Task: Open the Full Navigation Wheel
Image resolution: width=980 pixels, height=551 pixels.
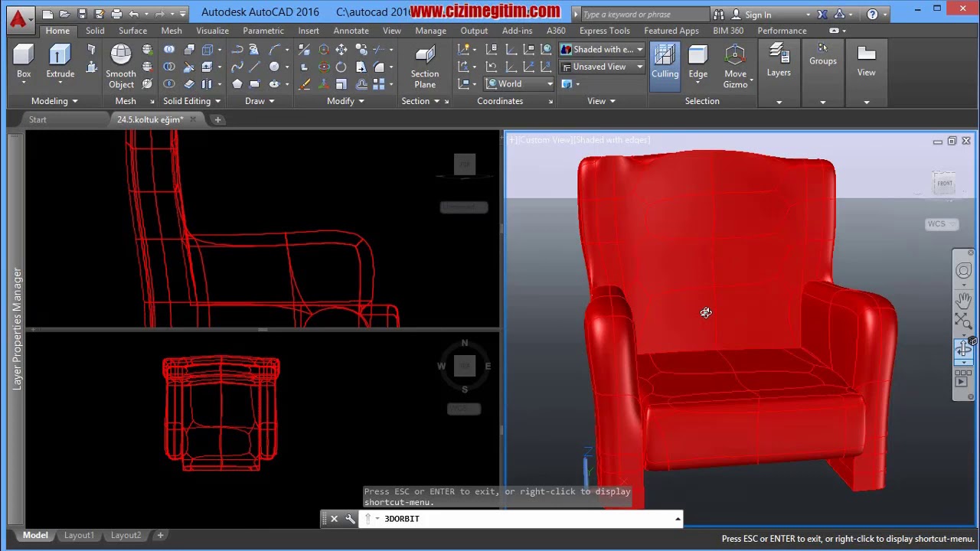Action: coord(963,271)
